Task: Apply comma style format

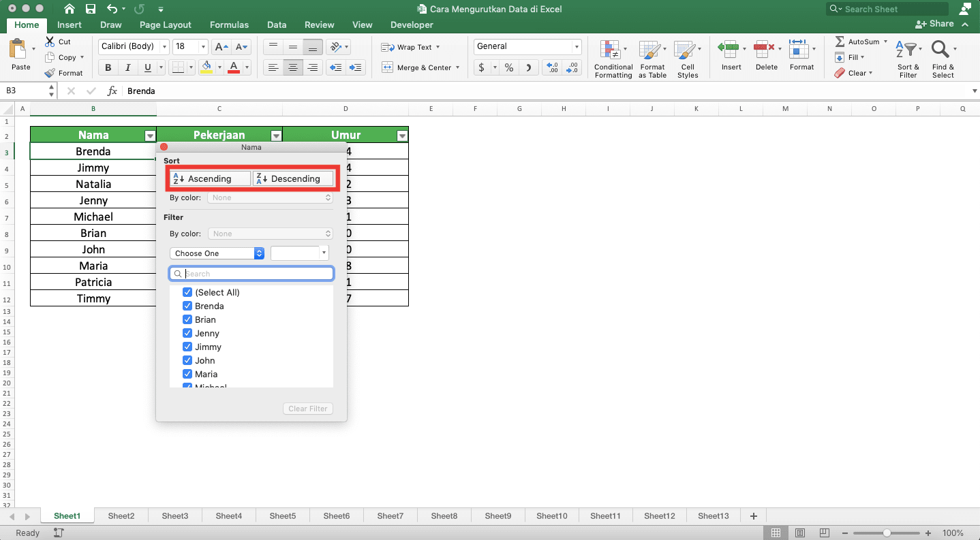Action: click(529, 67)
